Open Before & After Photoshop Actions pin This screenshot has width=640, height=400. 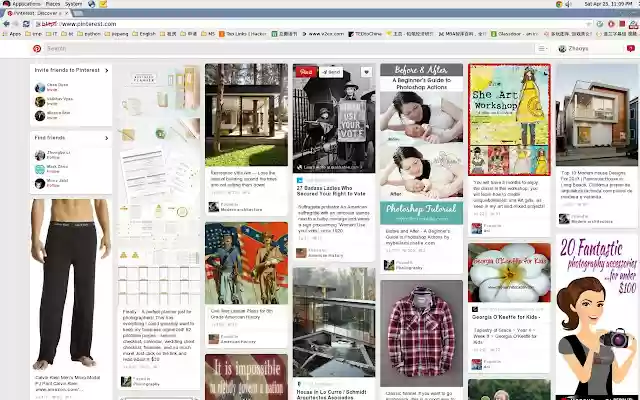tap(422, 144)
